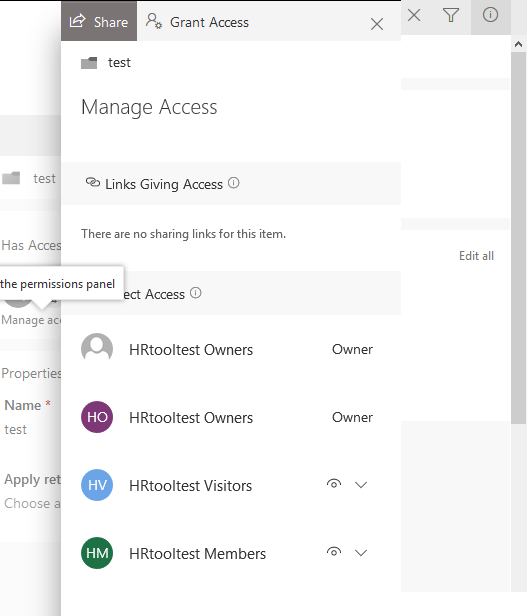Image resolution: width=532 pixels, height=616 pixels.
Task: Switch to Grant Access tab
Action: 197,22
